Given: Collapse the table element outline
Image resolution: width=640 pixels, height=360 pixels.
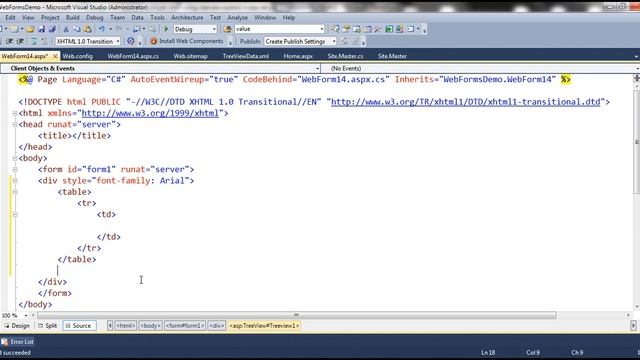Looking at the screenshot, I should click(15, 192).
